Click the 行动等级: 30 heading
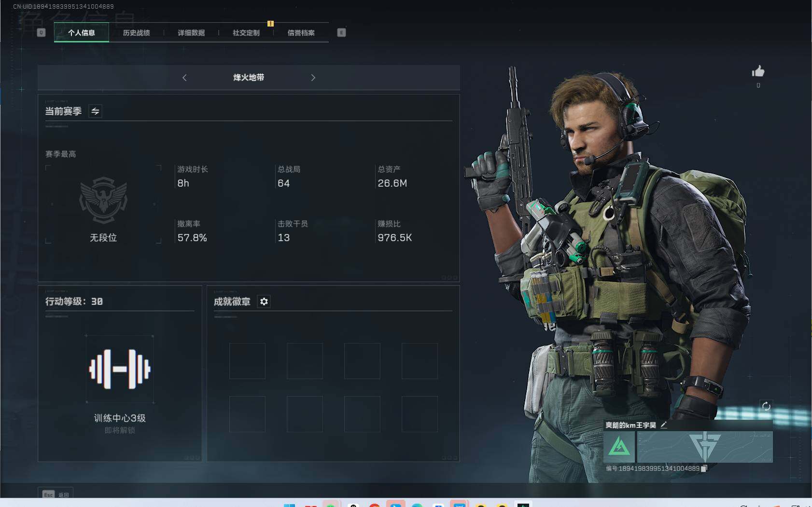Image resolution: width=812 pixels, height=507 pixels. pos(74,301)
